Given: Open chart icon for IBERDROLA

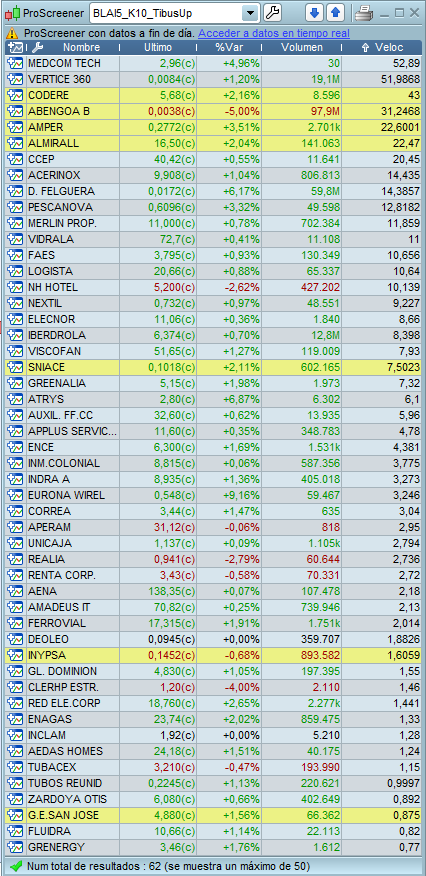Looking at the screenshot, I should (14, 336).
